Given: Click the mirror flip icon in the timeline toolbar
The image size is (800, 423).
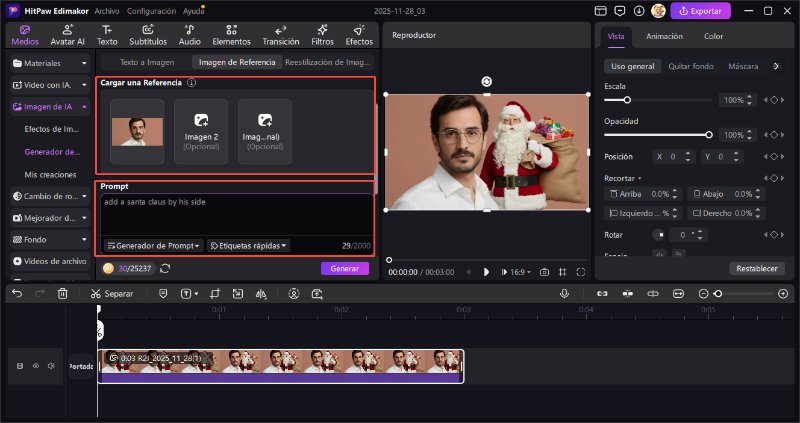Looking at the screenshot, I should coord(261,294).
